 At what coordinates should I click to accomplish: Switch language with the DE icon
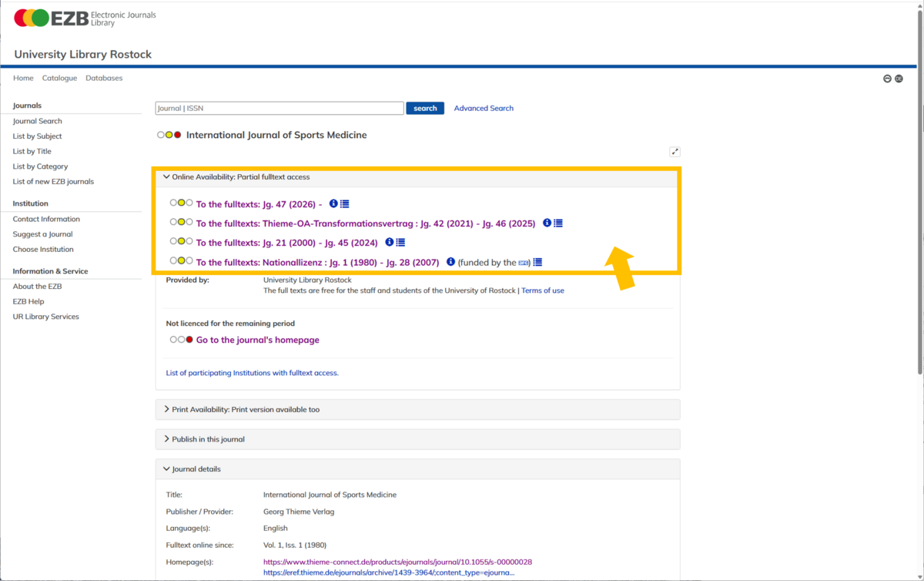(899, 79)
